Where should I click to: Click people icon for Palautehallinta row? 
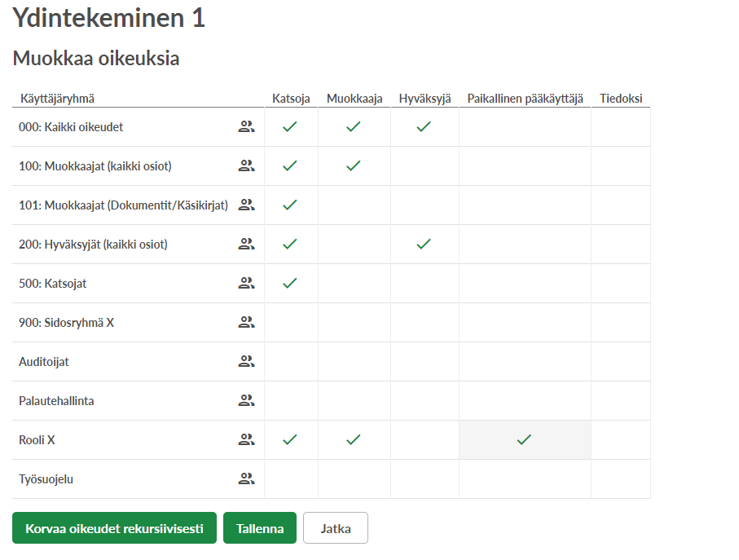pyautogui.click(x=246, y=400)
